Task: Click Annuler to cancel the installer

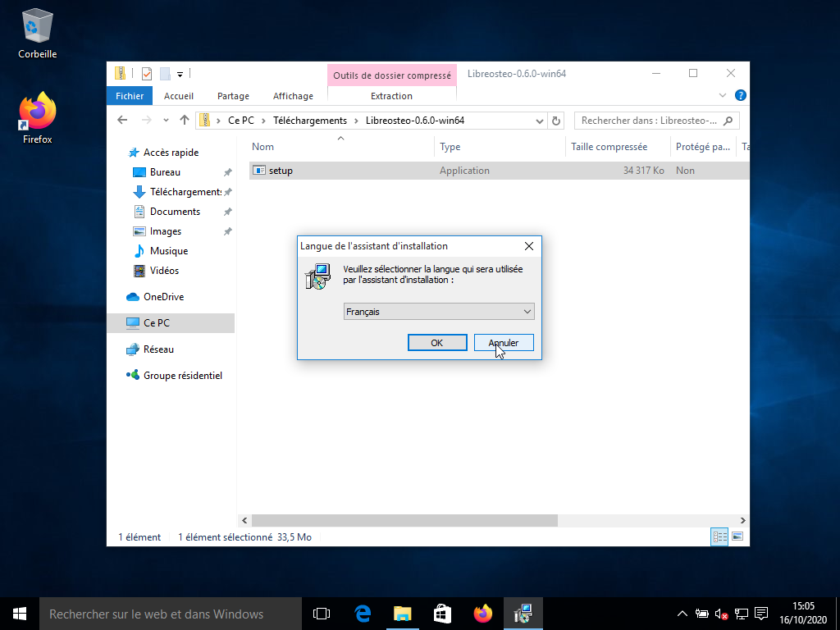Action: 504,343
